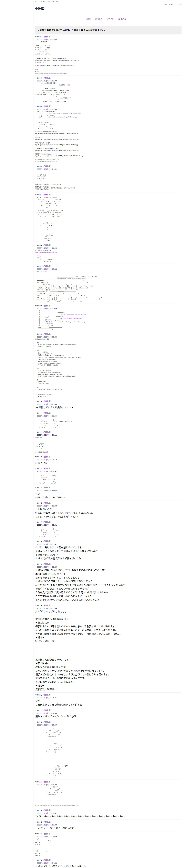
Task: Click timestamp 2009/11/03(火) 05:12:20
Action: [x=47, y=567]
